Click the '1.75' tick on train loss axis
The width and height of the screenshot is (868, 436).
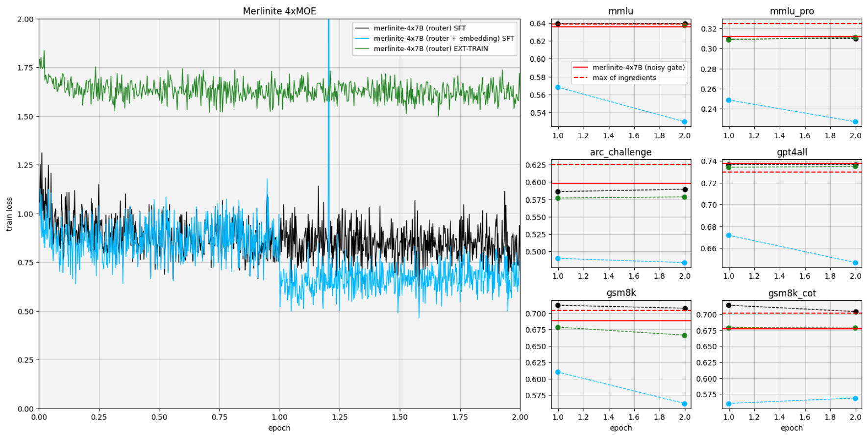coord(25,68)
